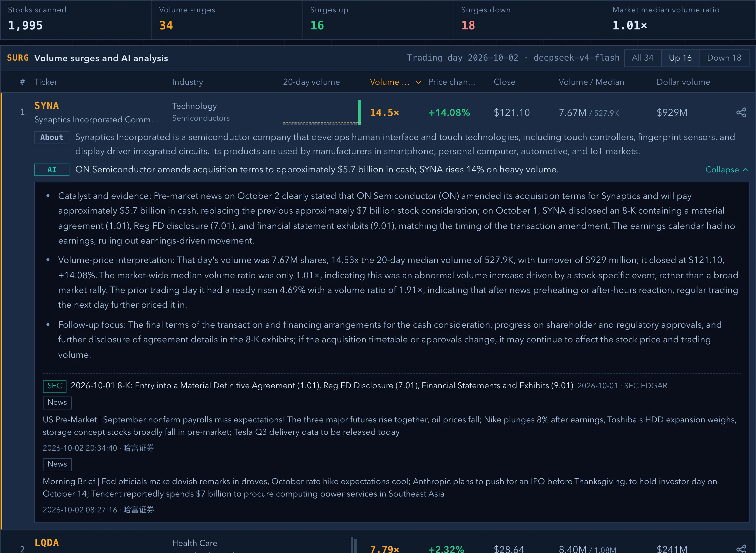Collapse the SYNA AI analysis
756x553 pixels.
(727, 170)
